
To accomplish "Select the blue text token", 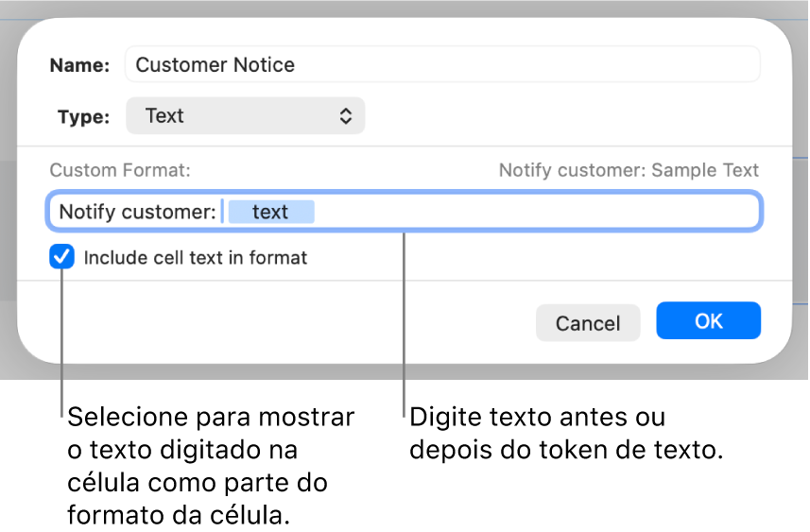I will (x=270, y=212).
